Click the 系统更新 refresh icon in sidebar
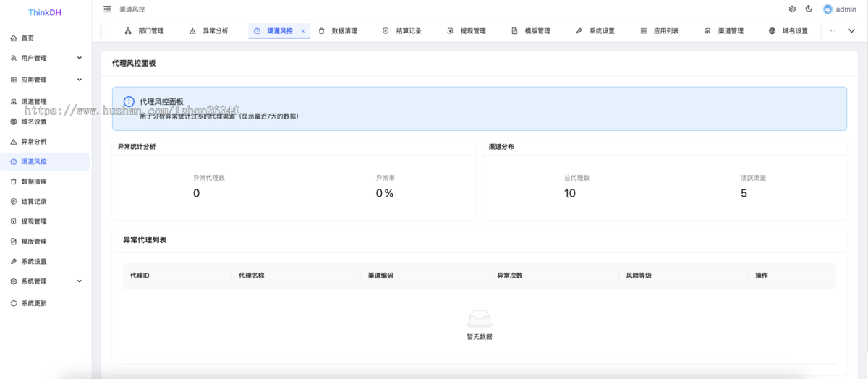The image size is (868, 379). pos(14,303)
